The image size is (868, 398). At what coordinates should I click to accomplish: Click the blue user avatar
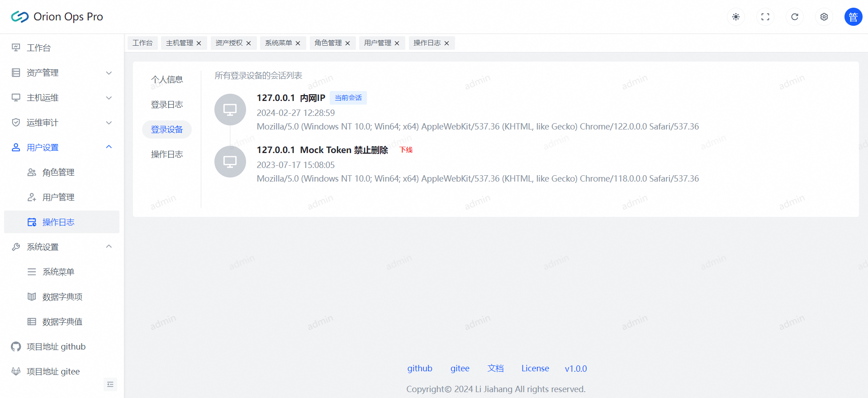[853, 17]
